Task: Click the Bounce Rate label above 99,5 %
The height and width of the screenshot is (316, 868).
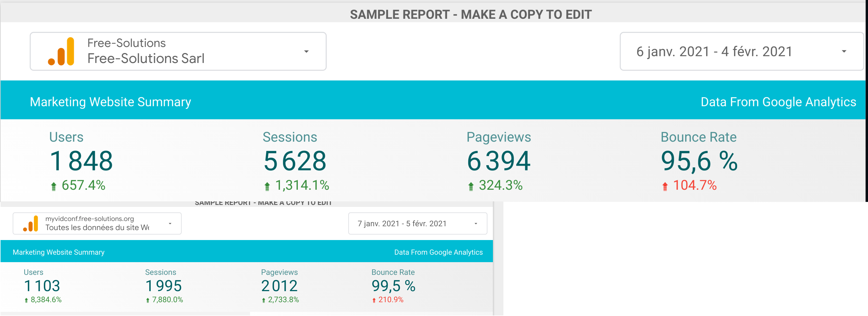Action: click(393, 272)
